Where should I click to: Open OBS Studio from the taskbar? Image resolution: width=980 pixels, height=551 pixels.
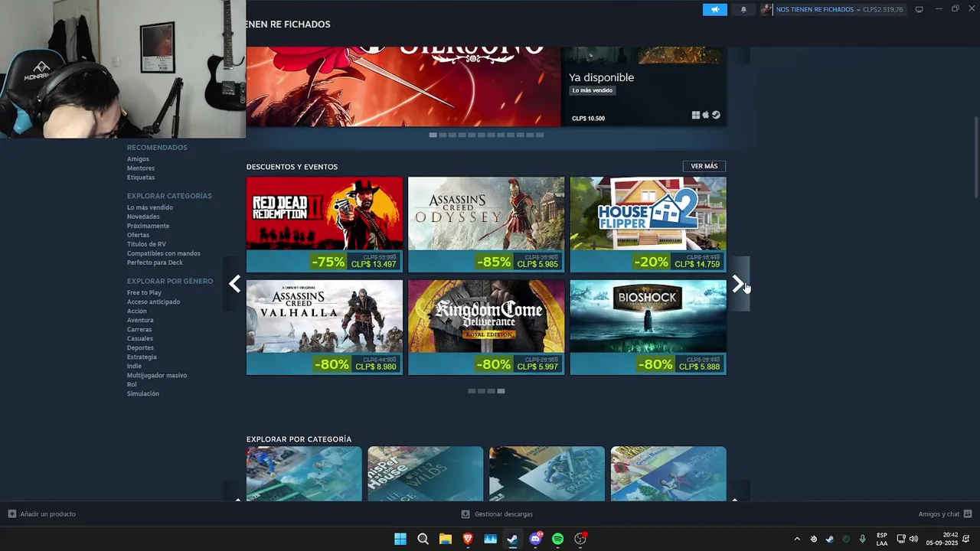(x=580, y=539)
